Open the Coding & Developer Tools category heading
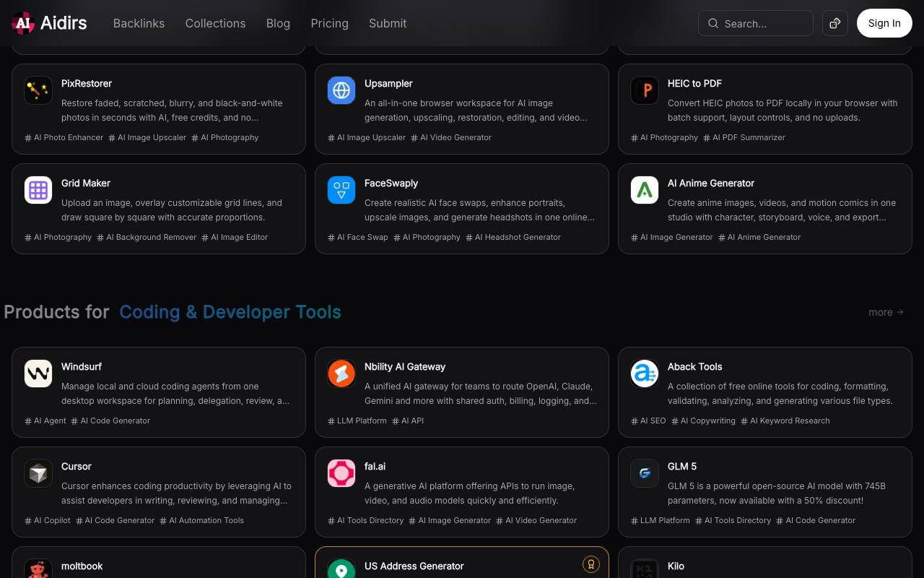The image size is (924, 578). click(x=230, y=312)
